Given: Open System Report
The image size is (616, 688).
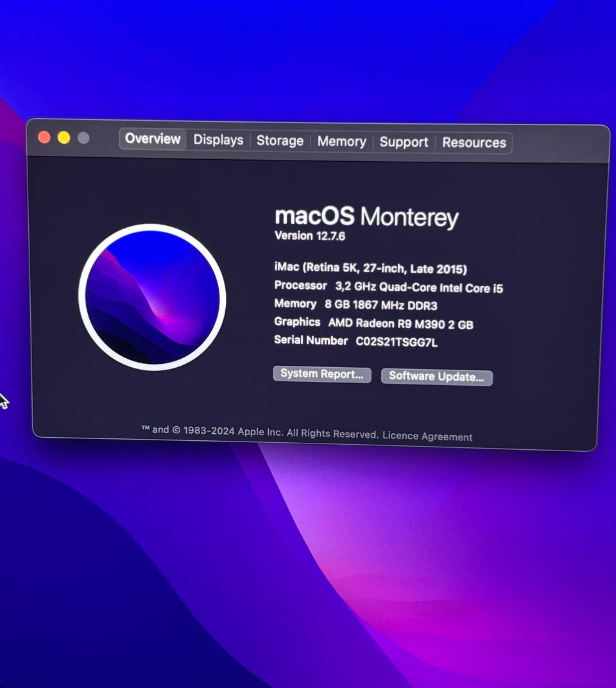Looking at the screenshot, I should (x=322, y=374).
